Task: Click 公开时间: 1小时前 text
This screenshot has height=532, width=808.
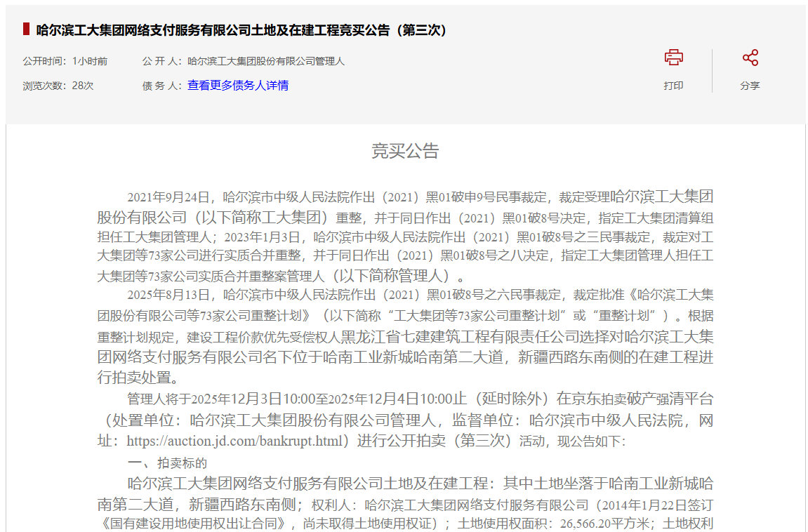Action: (x=65, y=61)
